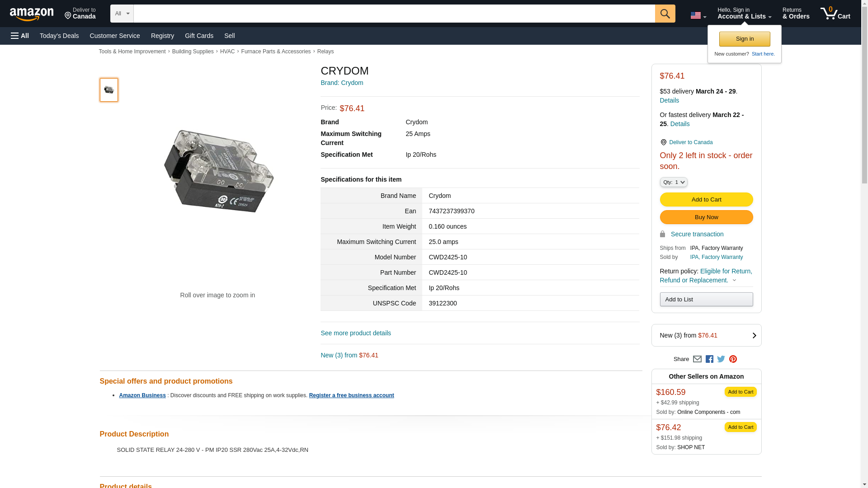868x488 pixels.
Task: Share product on Facebook
Action: [x=709, y=359]
